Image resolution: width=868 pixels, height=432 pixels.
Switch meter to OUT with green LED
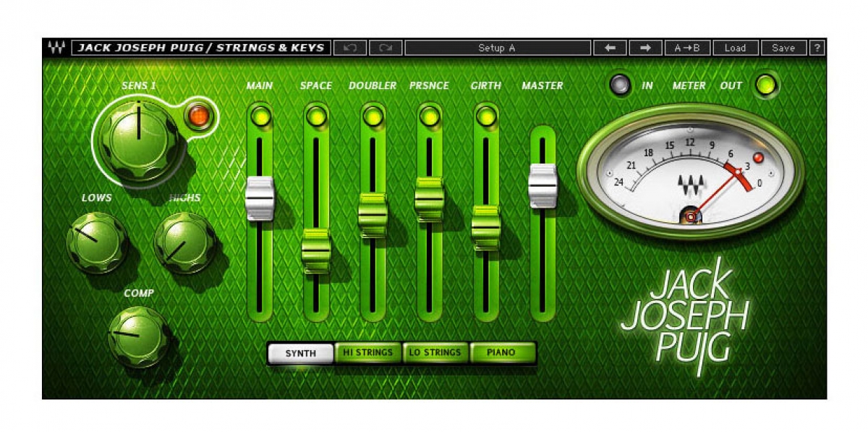coord(765,85)
